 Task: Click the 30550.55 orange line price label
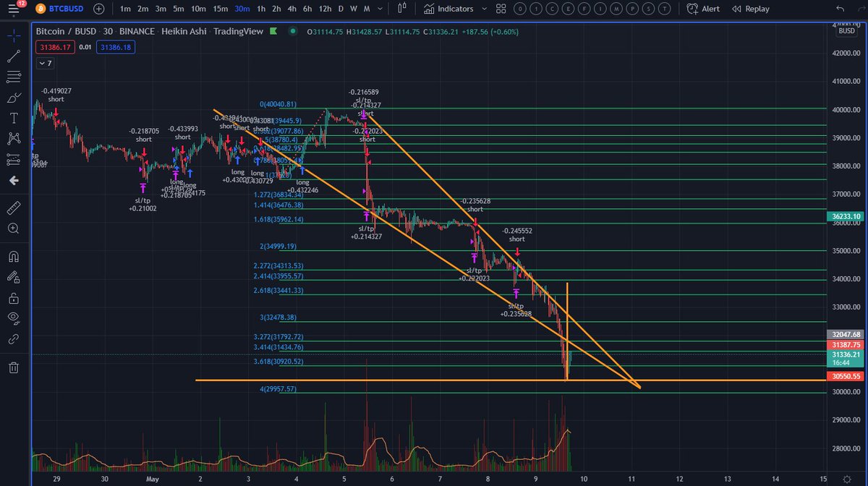coord(846,377)
